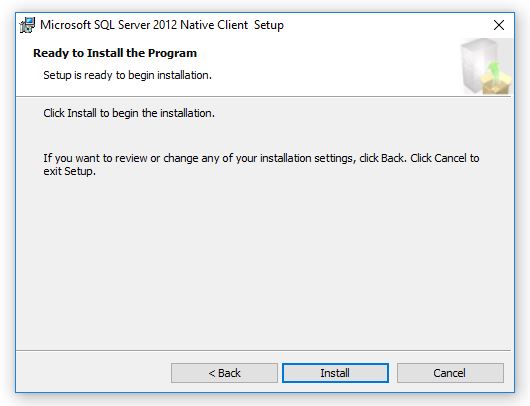This screenshot has height=406, width=530.
Task: Click the 'If you want to review' paragraph
Action: (x=261, y=165)
